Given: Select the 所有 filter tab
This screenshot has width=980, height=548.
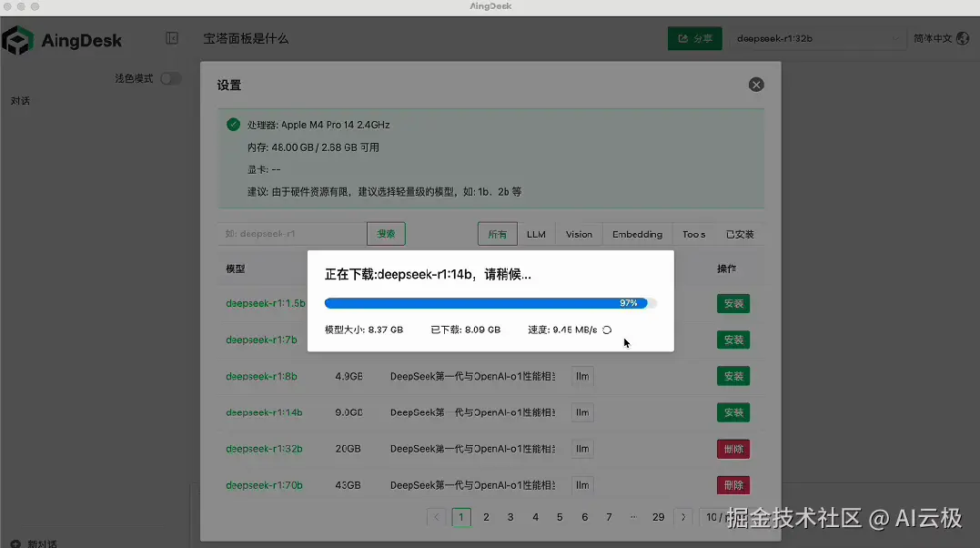Looking at the screenshot, I should click(x=498, y=234).
